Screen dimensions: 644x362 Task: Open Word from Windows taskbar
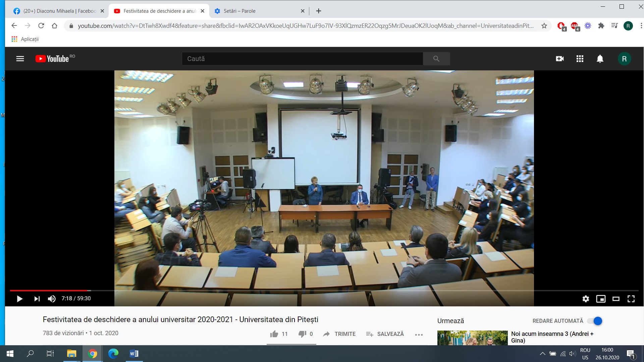134,354
